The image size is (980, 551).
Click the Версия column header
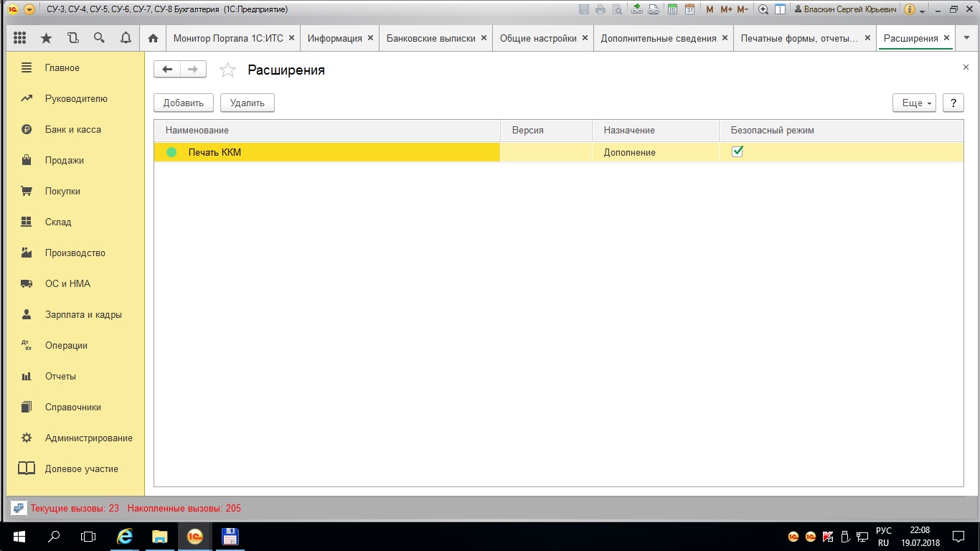coord(547,130)
